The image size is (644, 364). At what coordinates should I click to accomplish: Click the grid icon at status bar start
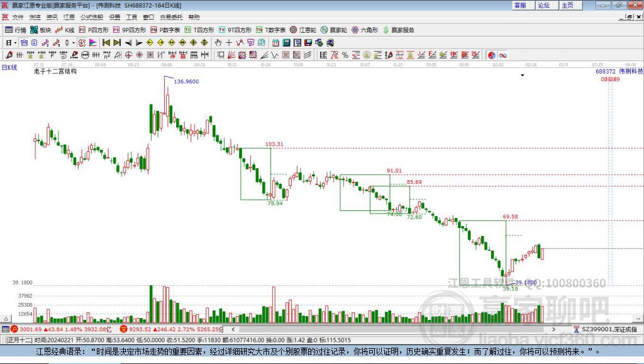click(5, 329)
